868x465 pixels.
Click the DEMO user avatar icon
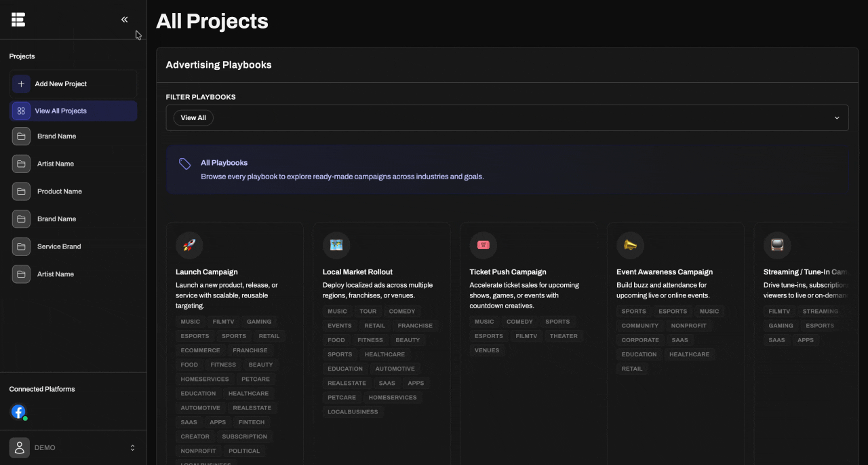click(20, 447)
